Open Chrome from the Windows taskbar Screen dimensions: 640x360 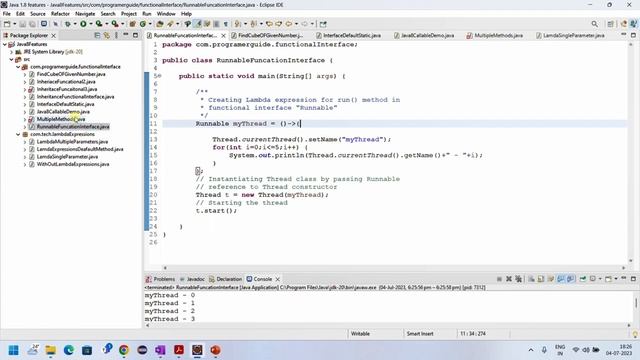(x=124, y=350)
